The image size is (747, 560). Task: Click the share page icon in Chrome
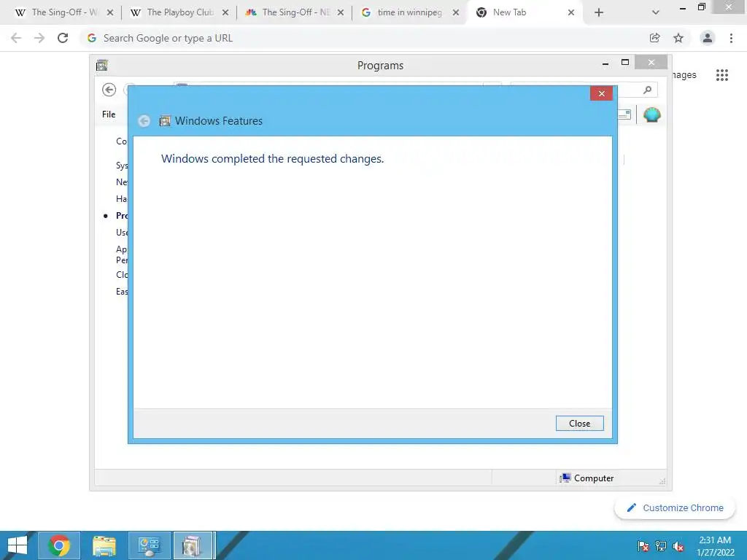coord(654,38)
